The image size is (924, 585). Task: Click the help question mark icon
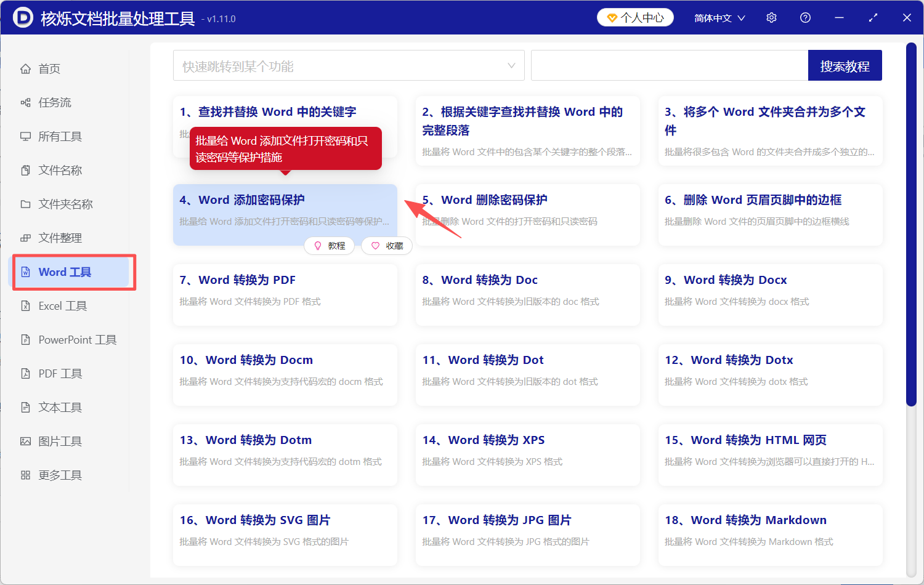click(x=805, y=17)
